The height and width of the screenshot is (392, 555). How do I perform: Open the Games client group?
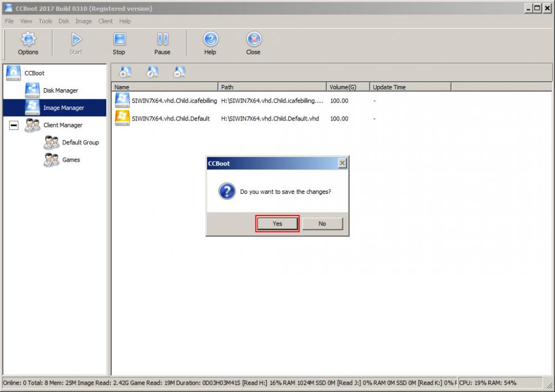pyautogui.click(x=71, y=159)
